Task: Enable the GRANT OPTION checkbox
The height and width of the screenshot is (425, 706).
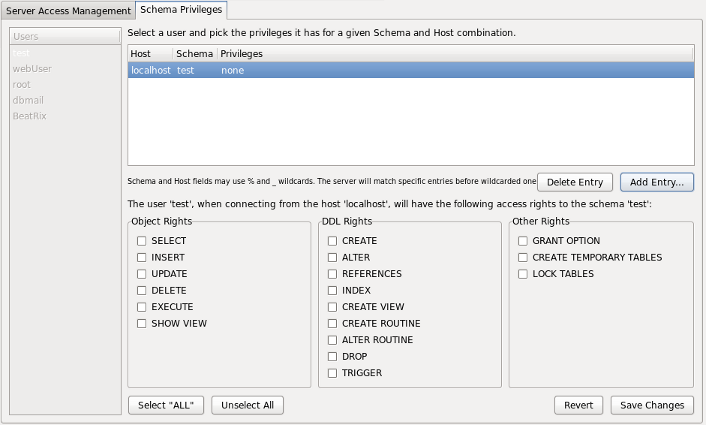Action: coord(523,241)
